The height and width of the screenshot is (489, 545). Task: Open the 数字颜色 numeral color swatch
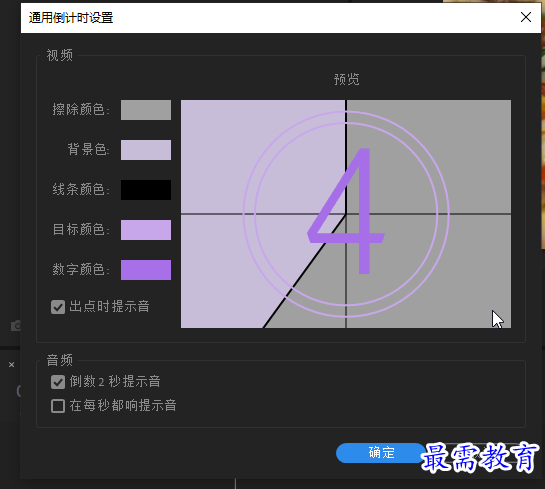click(x=146, y=270)
